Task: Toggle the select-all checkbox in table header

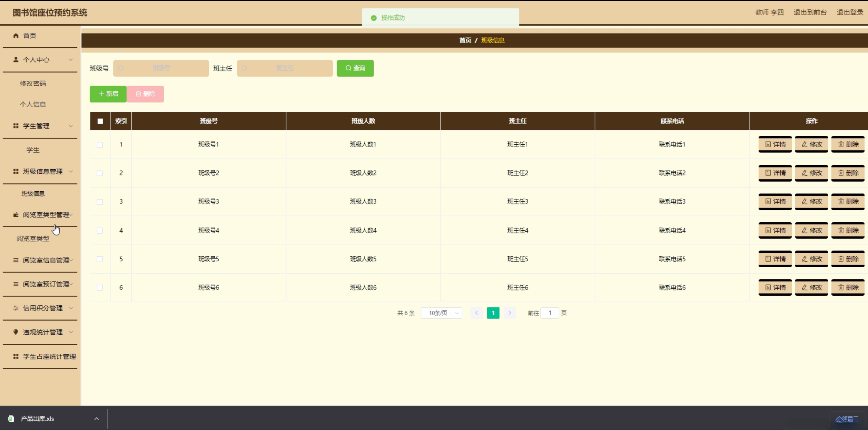Action: [100, 121]
